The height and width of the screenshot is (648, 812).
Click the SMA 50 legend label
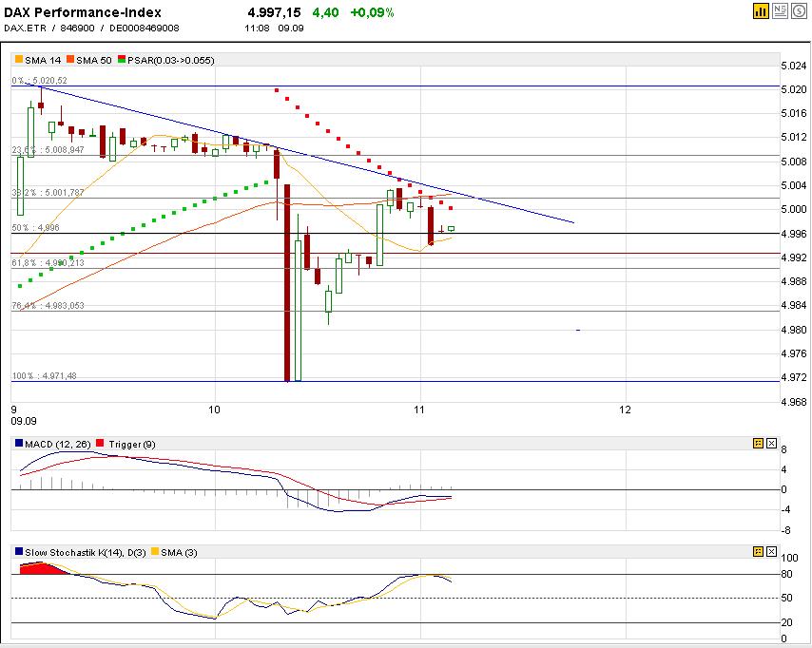(94, 60)
